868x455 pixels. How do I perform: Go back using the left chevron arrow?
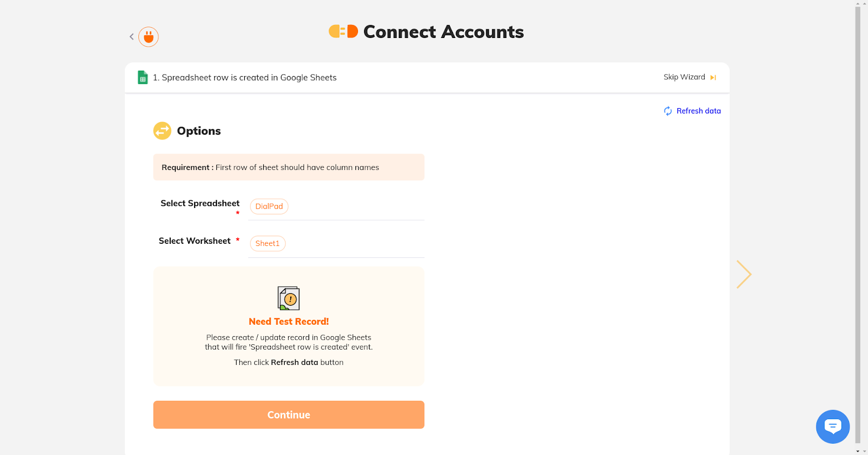pyautogui.click(x=131, y=37)
